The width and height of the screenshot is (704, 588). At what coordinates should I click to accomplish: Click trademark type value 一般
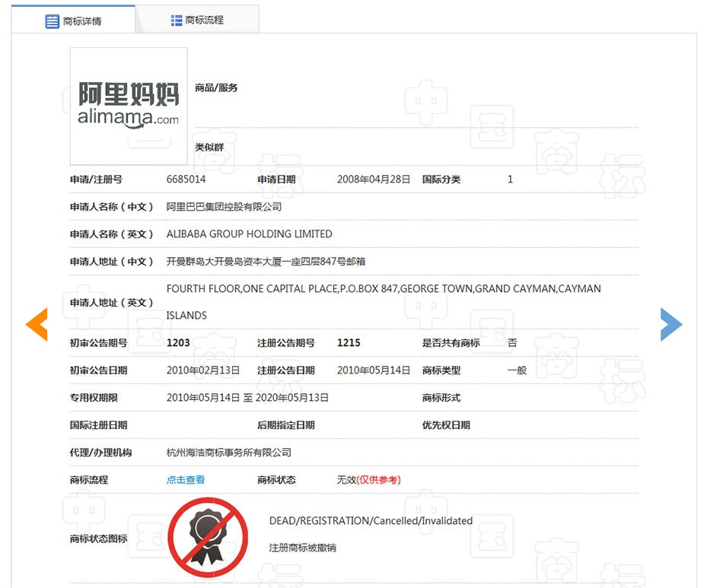click(x=517, y=370)
